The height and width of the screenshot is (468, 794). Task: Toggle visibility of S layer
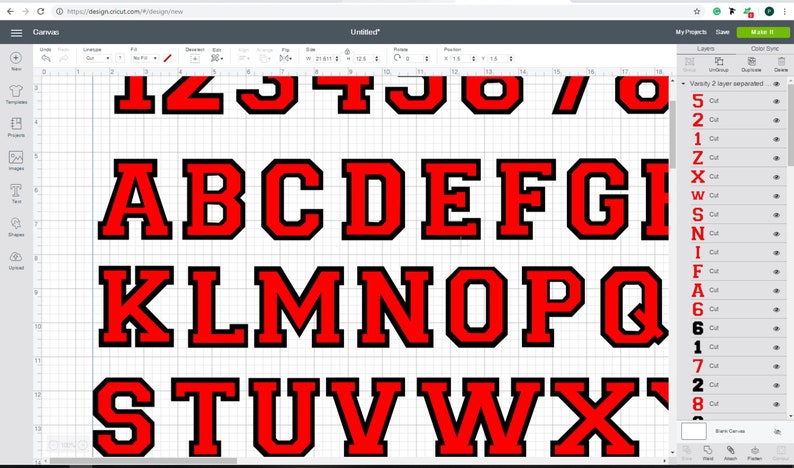click(776, 215)
